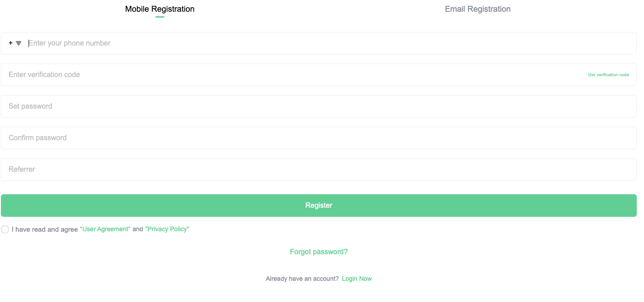Click the country code dropdown triangle icon
Screen dimensions: 644x302
pos(18,43)
